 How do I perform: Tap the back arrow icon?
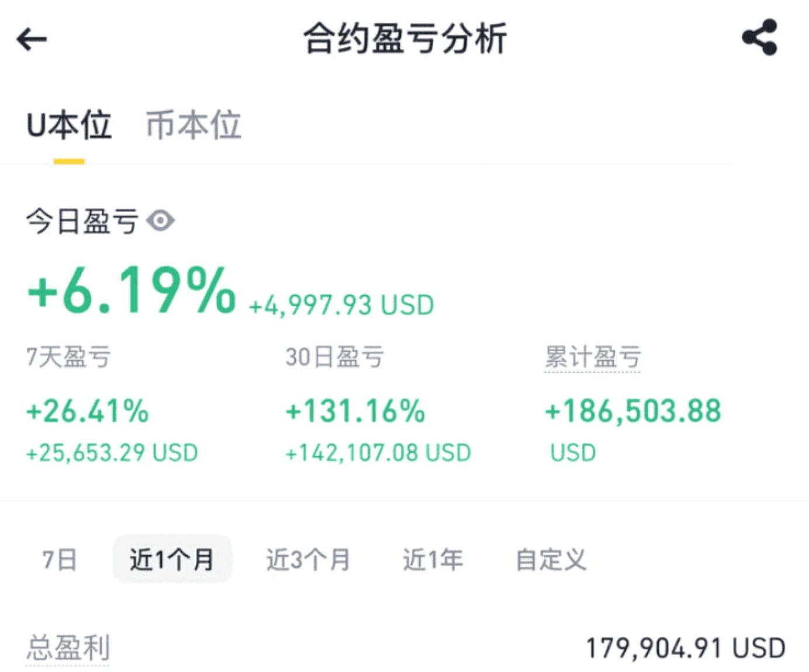(32, 40)
